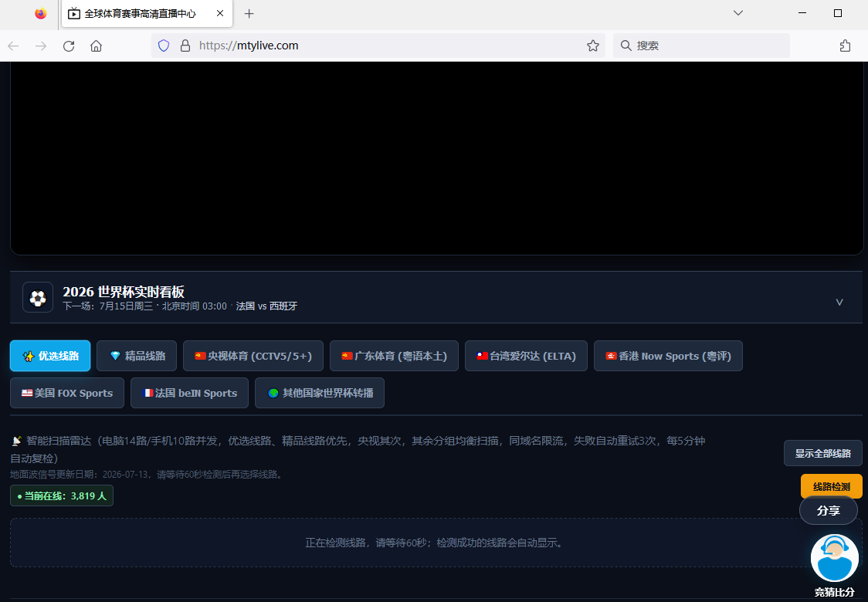Switch to 台湾爱尔达 (ELTA) channel group
Screen dimensions: 868x602
point(526,356)
